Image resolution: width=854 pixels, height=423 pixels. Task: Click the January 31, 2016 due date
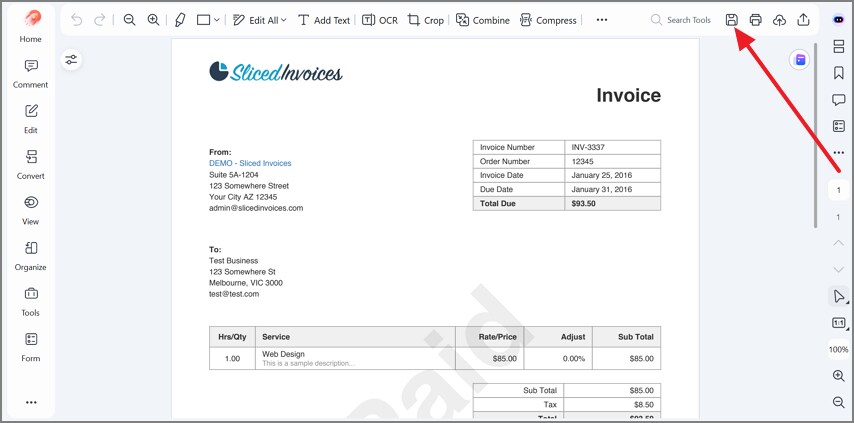point(601,189)
